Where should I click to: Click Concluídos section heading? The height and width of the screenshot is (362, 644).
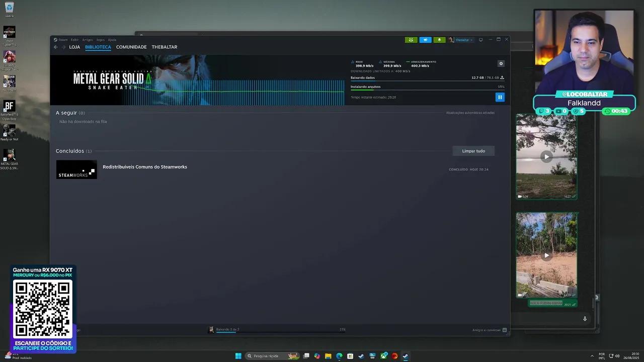74,151
